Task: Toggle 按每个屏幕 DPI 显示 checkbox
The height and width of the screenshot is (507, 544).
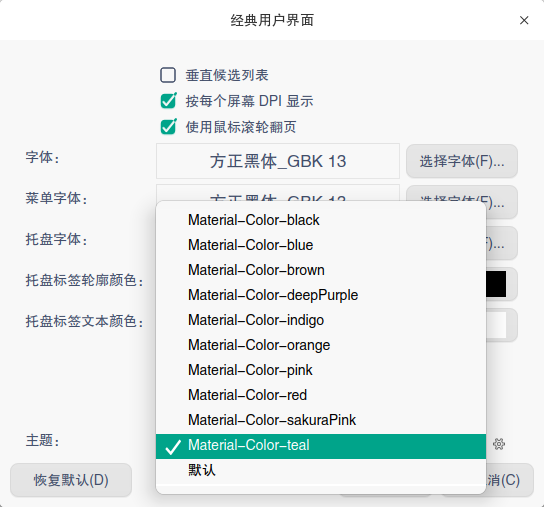Action: pyautogui.click(x=168, y=101)
